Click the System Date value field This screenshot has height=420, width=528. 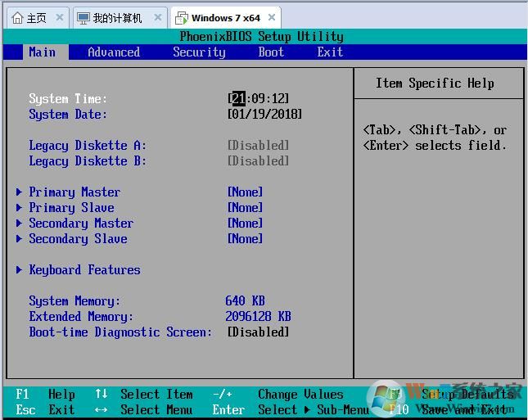point(264,115)
